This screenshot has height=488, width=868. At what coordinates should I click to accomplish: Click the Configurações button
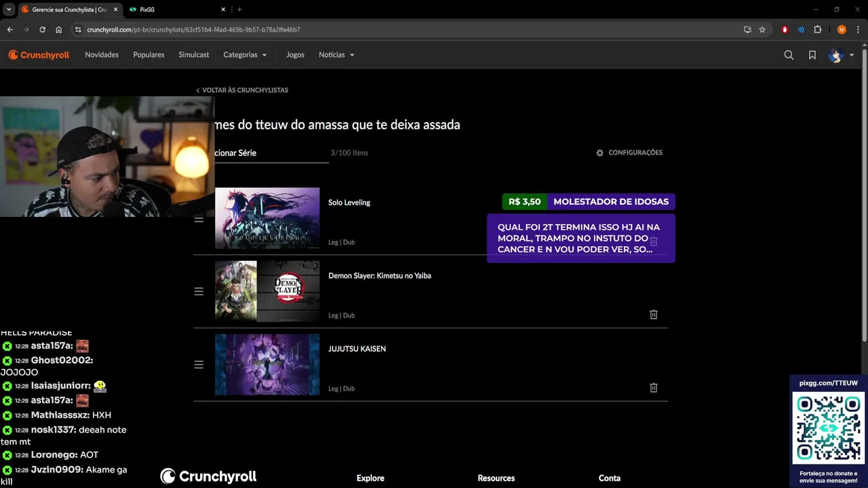[629, 153]
